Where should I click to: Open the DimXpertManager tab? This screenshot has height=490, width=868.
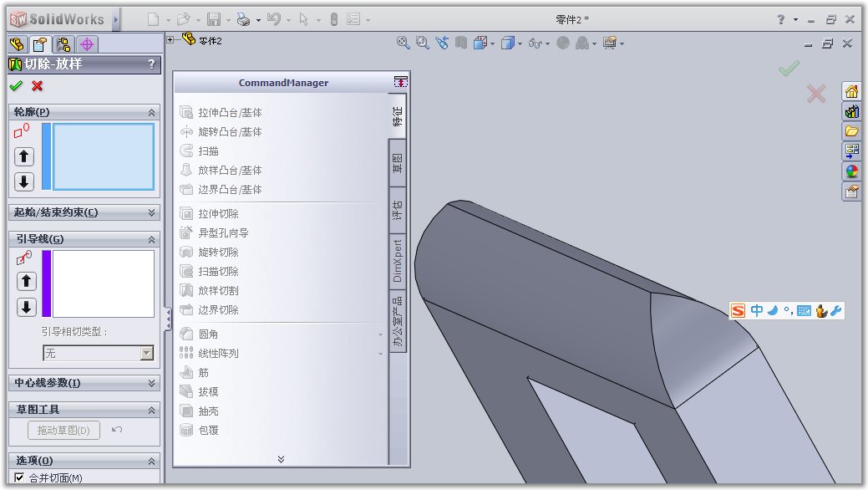87,44
